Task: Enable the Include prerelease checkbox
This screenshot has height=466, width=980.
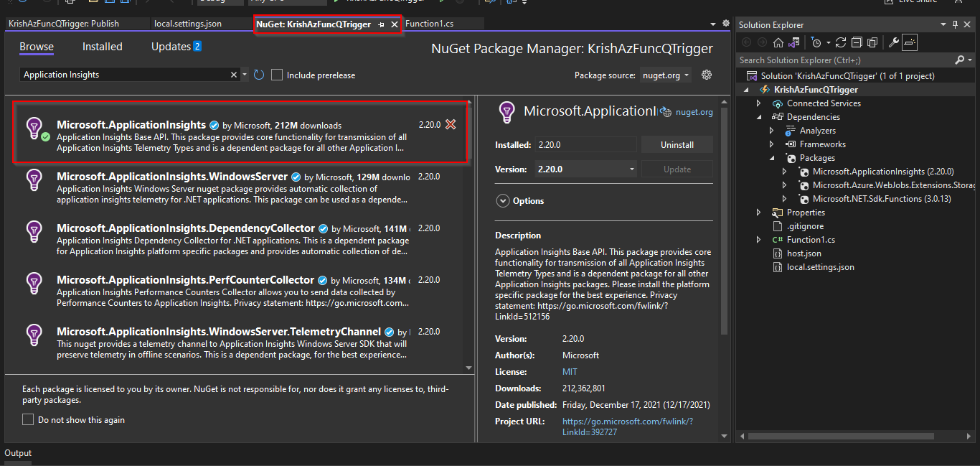Action: 277,75
